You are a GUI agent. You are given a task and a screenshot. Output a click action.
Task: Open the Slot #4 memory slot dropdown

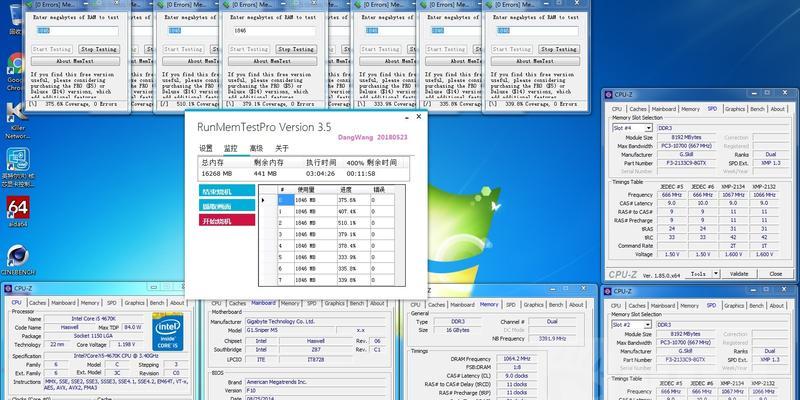[648, 128]
